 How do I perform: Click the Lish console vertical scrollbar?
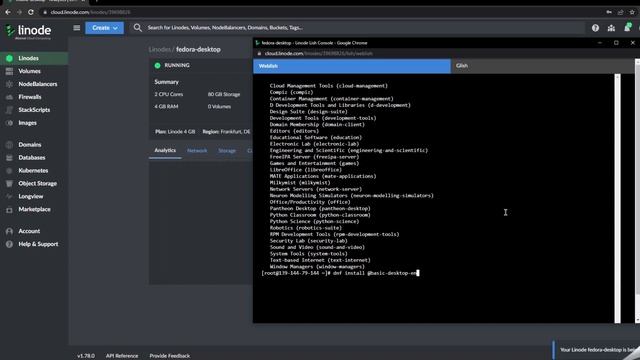click(617, 198)
